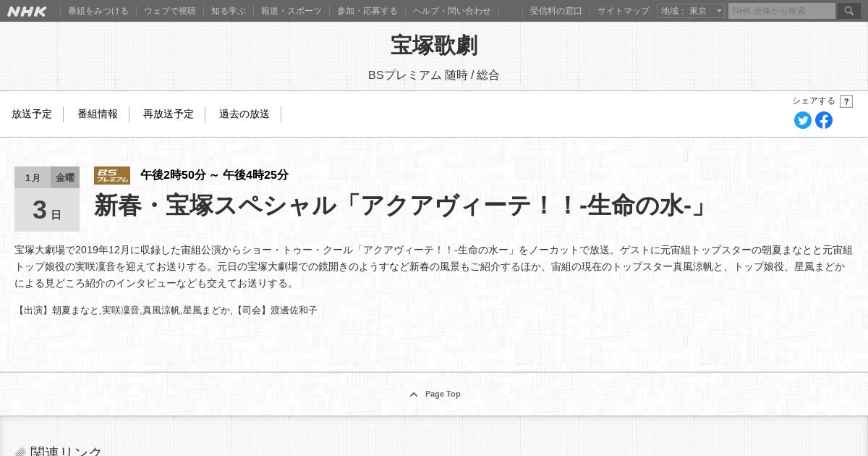The width and height of the screenshot is (868, 456).
Task: Open ウェブで視聴 menu
Action: [170, 11]
